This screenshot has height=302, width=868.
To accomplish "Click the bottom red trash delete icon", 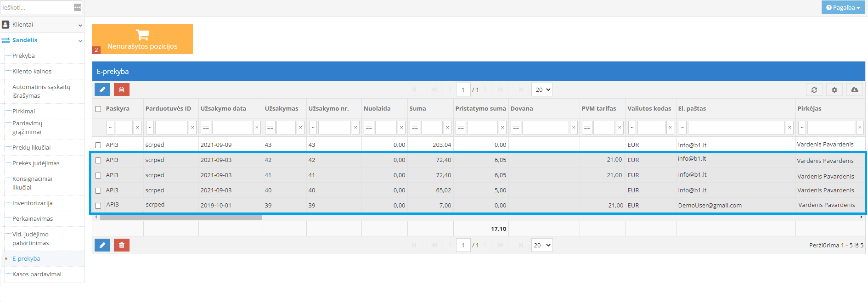I will [122, 245].
